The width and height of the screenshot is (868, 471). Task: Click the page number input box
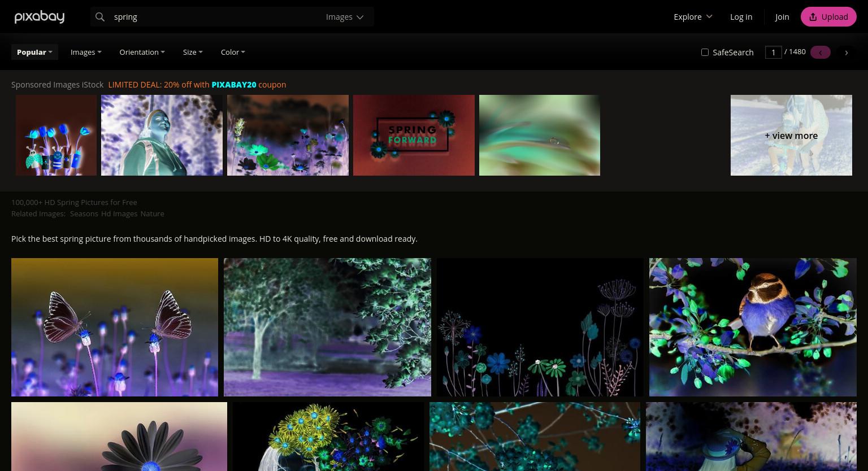tap(773, 52)
